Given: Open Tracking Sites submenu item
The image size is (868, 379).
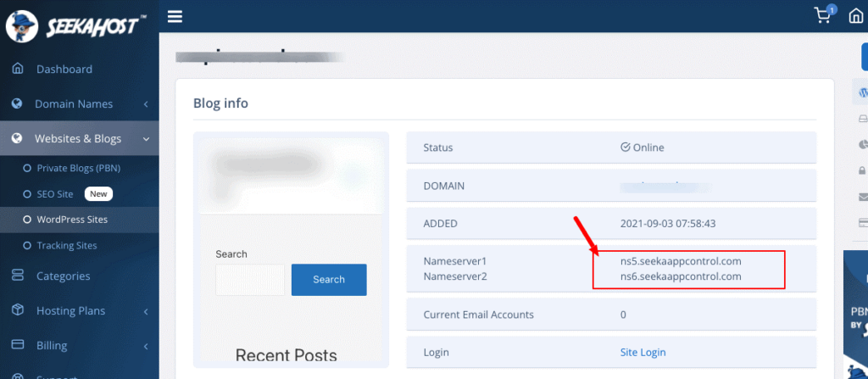Looking at the screenshot, I should coord(66,246).
